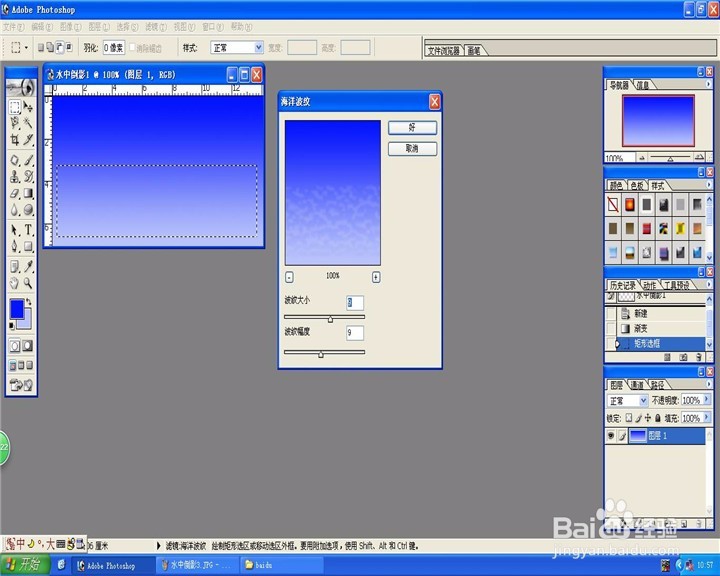Select the Path Selection tool

coord(15,230)
